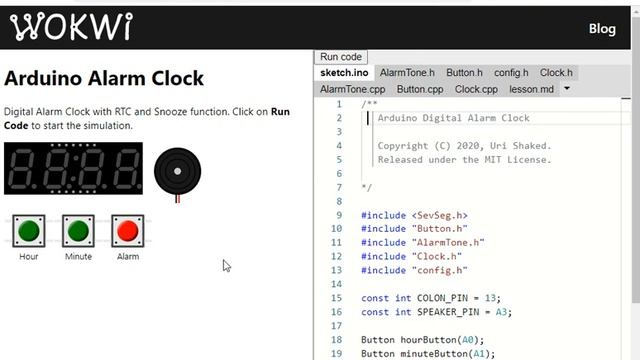Viewport: 640px width, 360px height.
Task: Click the '#include "Clock.h"' code line
Action: tap(411, 256)
